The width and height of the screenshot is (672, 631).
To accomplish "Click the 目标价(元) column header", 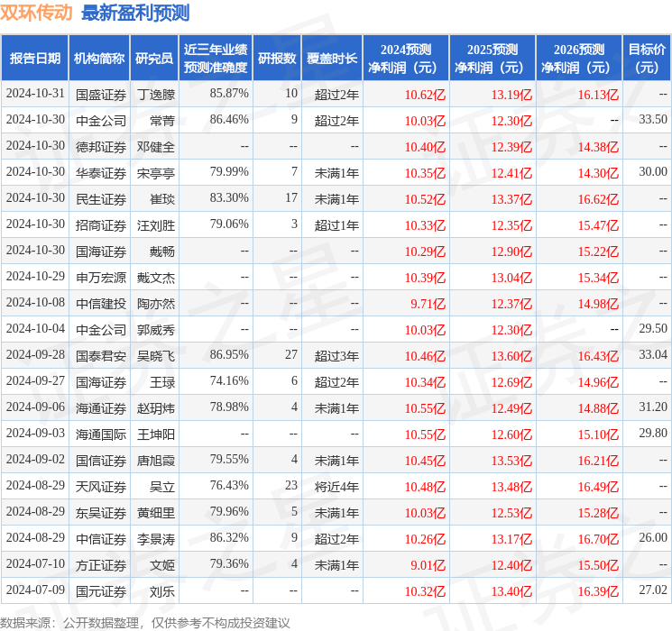I will click(647, 59).
